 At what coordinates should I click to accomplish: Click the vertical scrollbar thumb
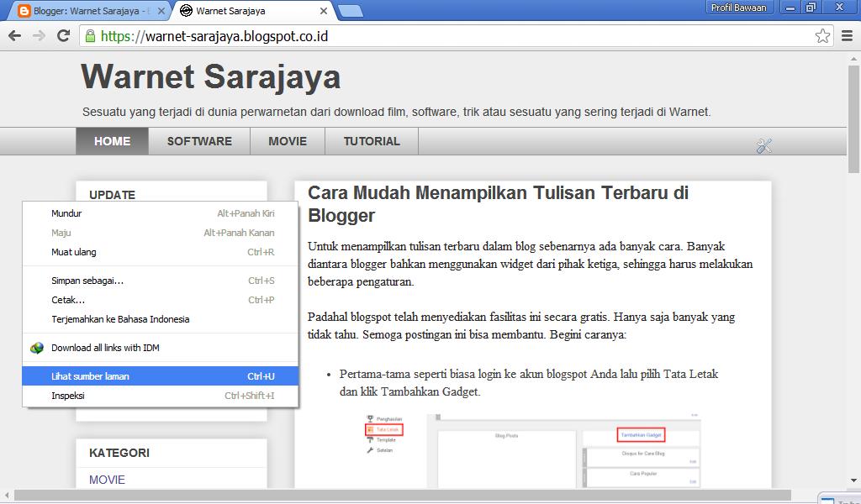pos(853,119)
